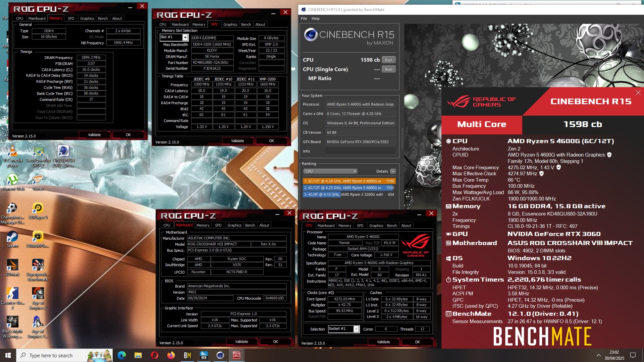Image resolution: width=644 pixels, height=362 pixels.
Task: Open Steam desktop icon
Action: coord(12,240)
